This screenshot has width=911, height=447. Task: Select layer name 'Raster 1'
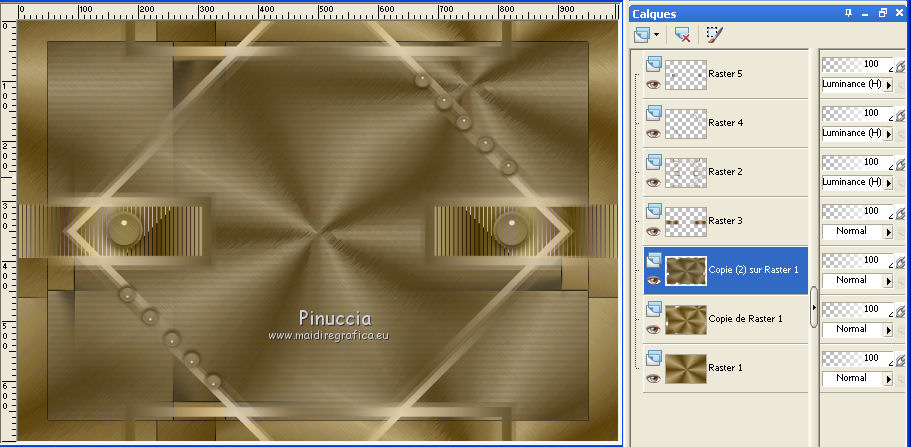[x=725, y=367]
